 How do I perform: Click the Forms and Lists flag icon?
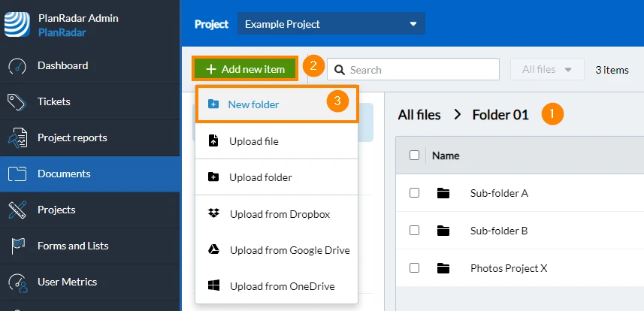18,246
